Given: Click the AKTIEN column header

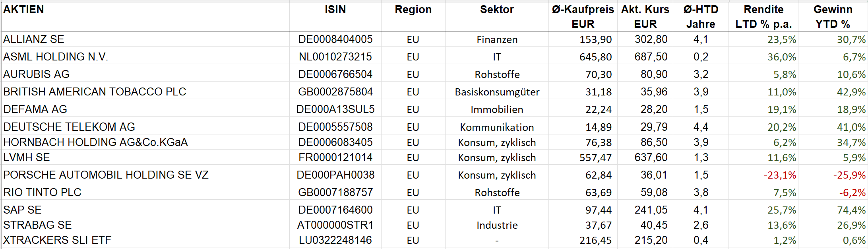Looking at the screenshot, I should click(24, 10).
